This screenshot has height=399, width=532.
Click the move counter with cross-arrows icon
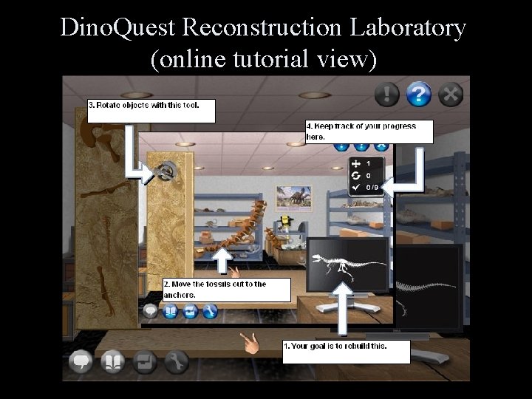coord(361,164)
